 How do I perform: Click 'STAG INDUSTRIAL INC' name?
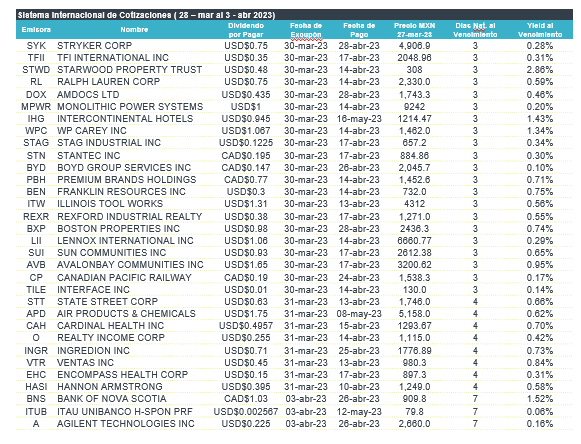click(x=109, y=143)
